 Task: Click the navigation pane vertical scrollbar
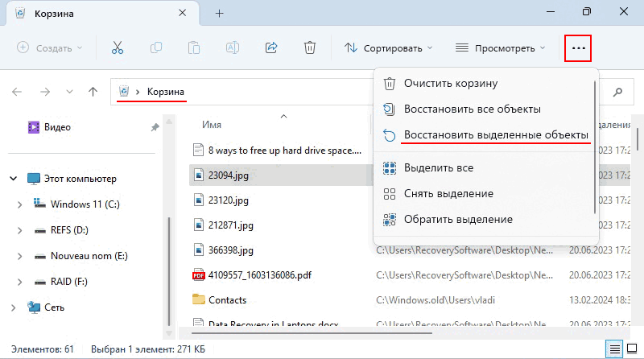[169, 271]
